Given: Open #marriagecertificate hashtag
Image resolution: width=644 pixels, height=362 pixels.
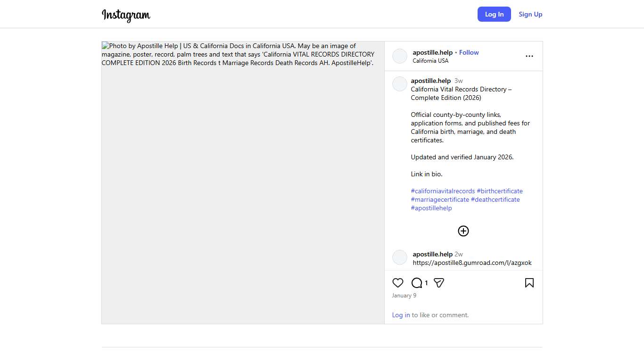Looking at the screenshot, I should point(440,199).
